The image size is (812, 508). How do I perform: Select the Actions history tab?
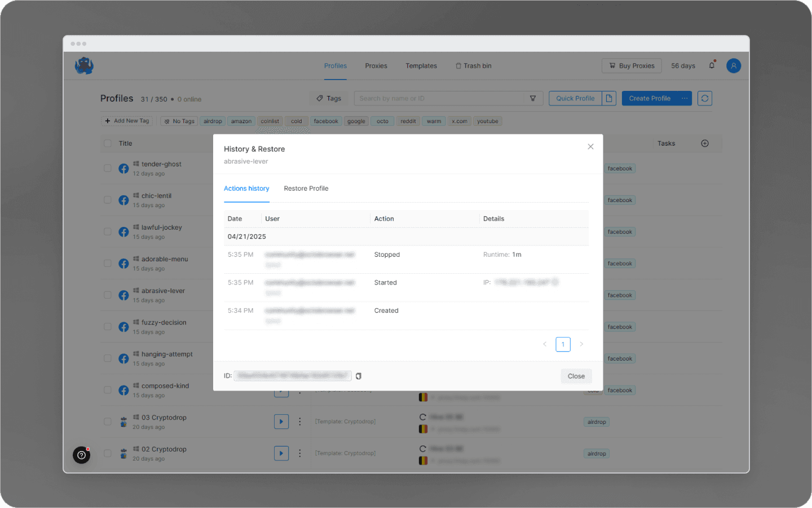[246, 189]
